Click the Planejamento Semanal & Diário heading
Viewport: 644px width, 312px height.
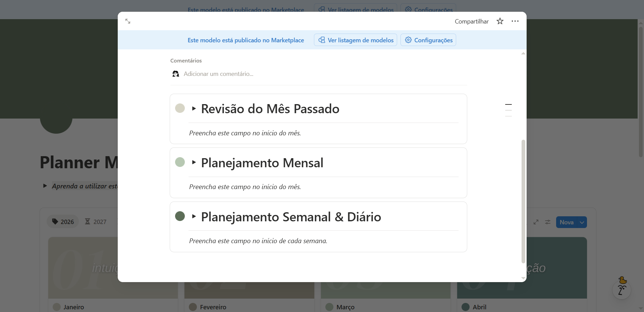(x=291, y=217)
